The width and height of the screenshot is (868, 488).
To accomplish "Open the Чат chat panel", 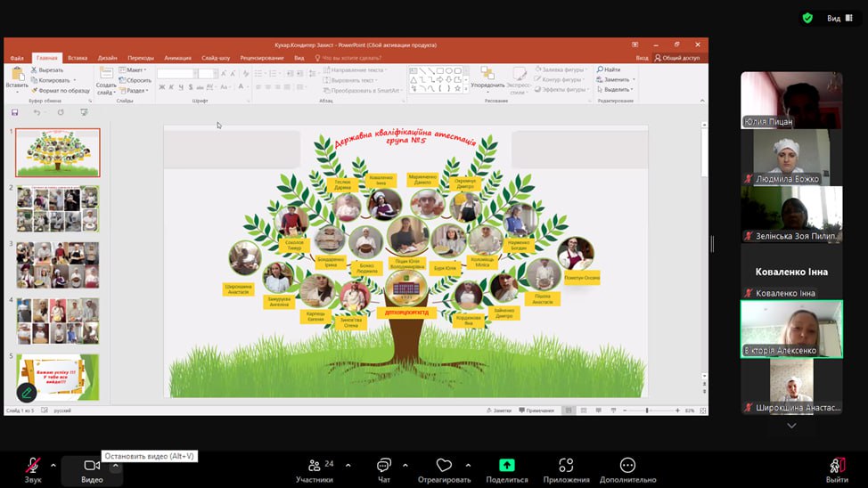I will point(384,466).
